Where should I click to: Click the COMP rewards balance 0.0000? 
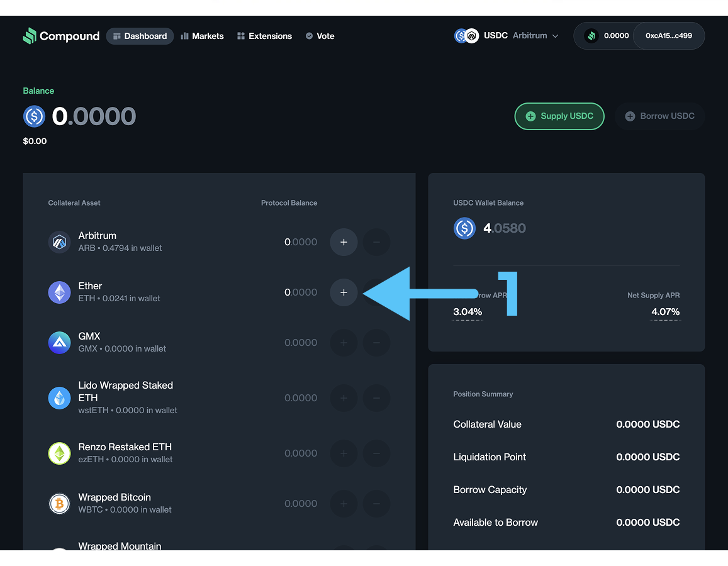[607, 36]
